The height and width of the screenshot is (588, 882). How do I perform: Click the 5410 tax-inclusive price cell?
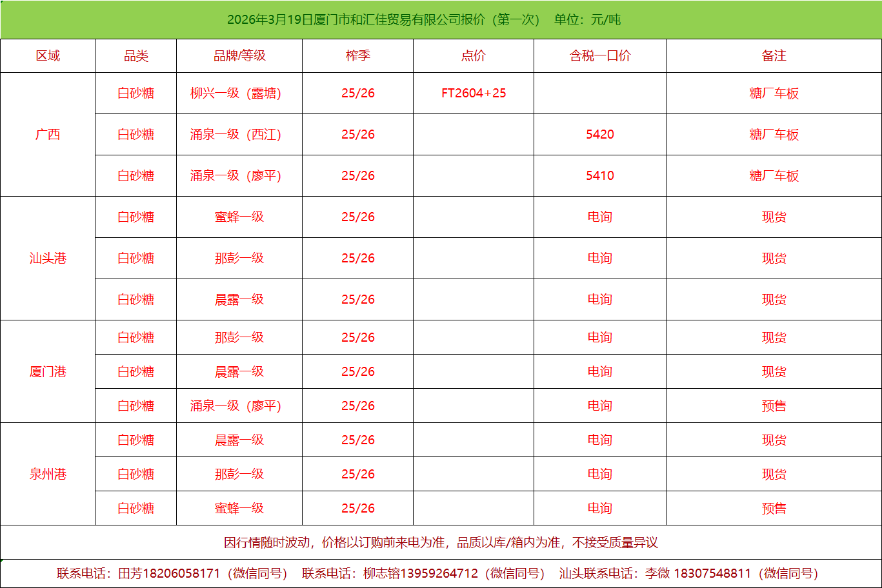click(599, 176)
